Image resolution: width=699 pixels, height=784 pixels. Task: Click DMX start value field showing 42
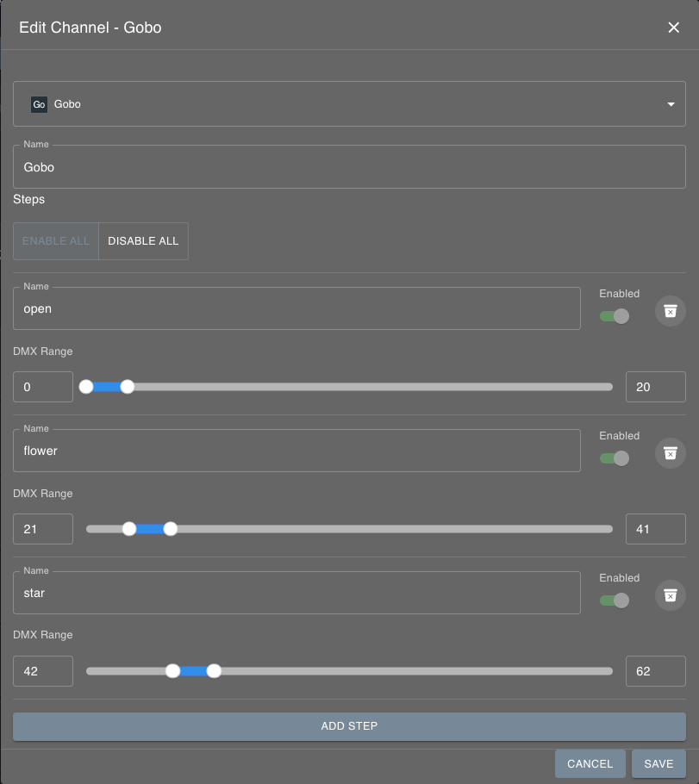(43, 670)
